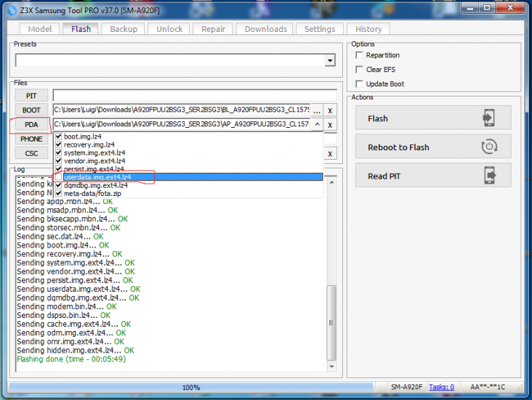Click the PDA file button
The image size is (532, 400).
(x=31, y=125)
